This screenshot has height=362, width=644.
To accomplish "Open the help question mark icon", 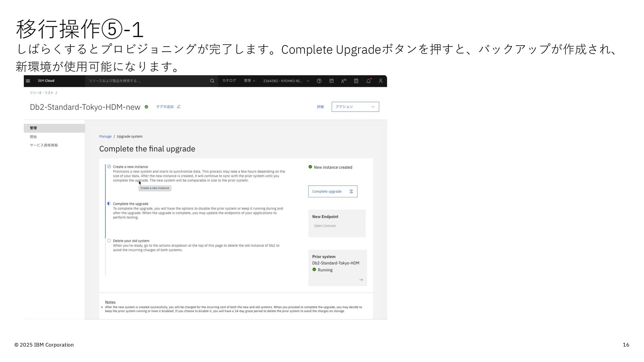I will (x=319, y=81).
